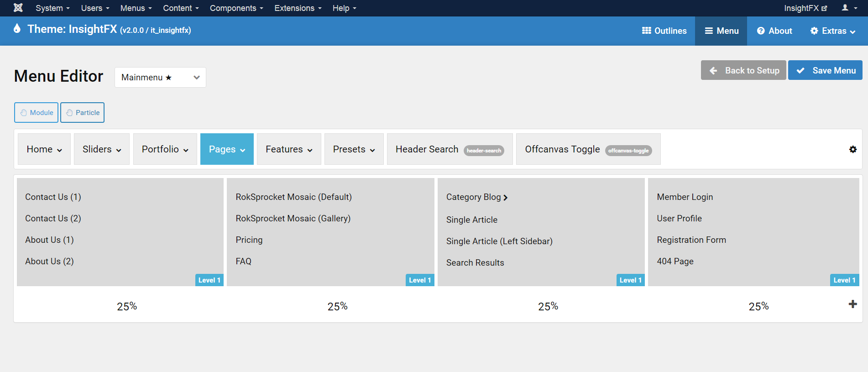
Task: Select the Pricing menu entry
Action: pos(249,240)
